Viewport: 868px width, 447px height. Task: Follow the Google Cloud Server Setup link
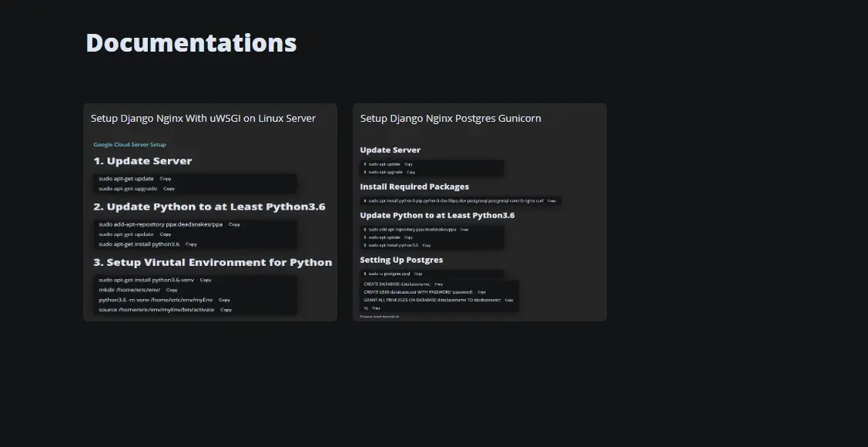[x=129, y=145]
